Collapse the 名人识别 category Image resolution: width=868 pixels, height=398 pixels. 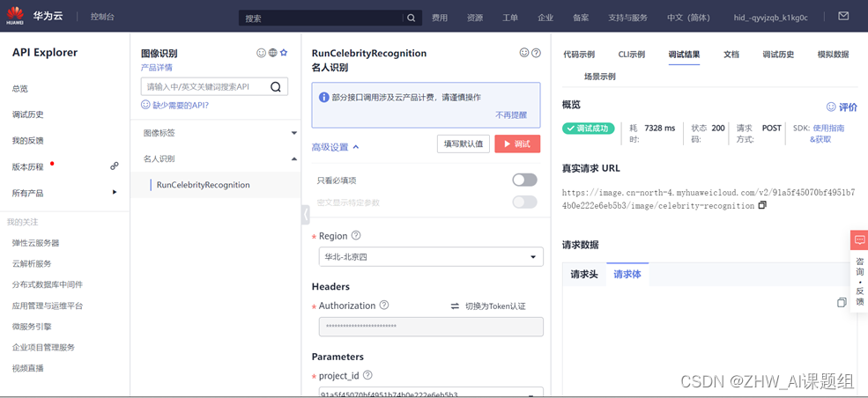pos(294,158)
